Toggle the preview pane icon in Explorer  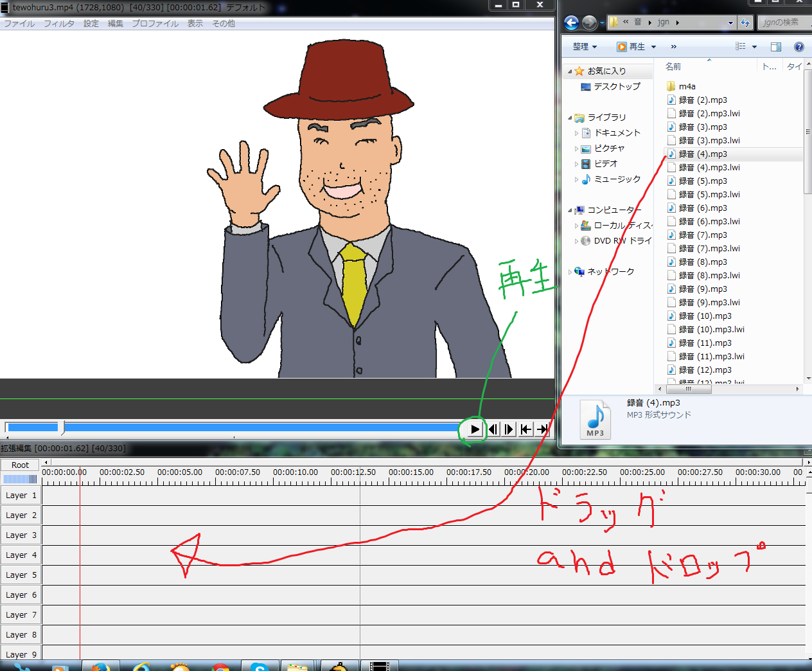776,47
